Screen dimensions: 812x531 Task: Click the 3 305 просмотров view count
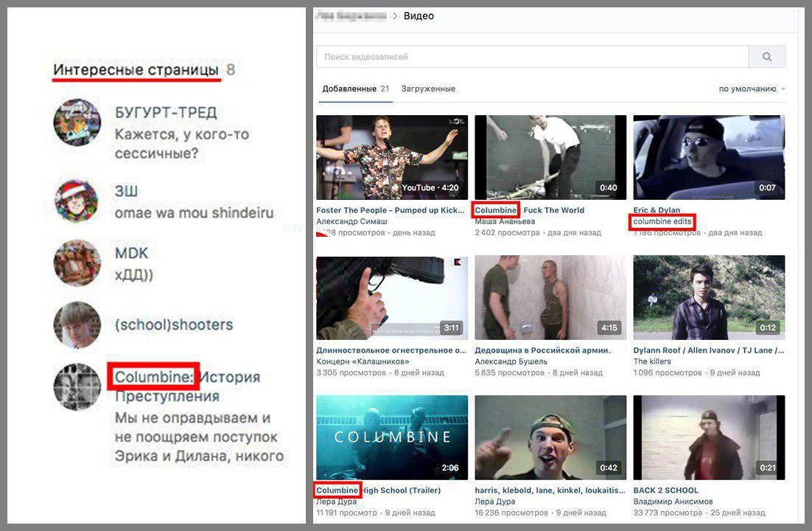point(351,373)
